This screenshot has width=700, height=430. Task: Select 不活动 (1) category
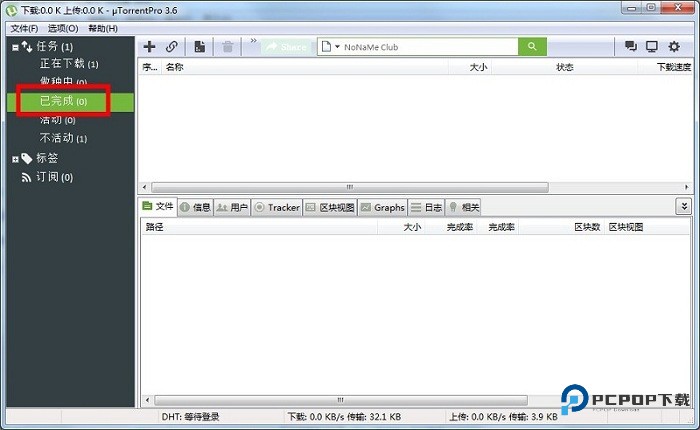point(63,138)
